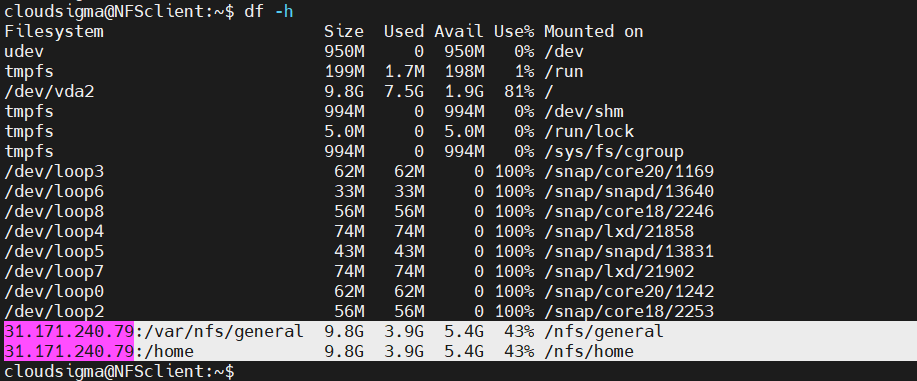The width and height of the screenshot is (917, 381).
Task: Click the '1.7M' used value
Action: 404,71
